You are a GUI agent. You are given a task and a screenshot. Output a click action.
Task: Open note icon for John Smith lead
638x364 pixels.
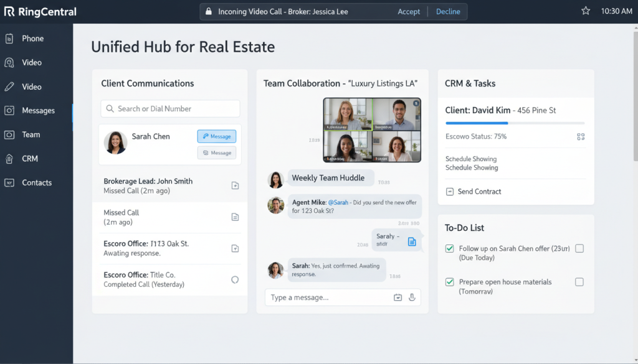[235, 185]
